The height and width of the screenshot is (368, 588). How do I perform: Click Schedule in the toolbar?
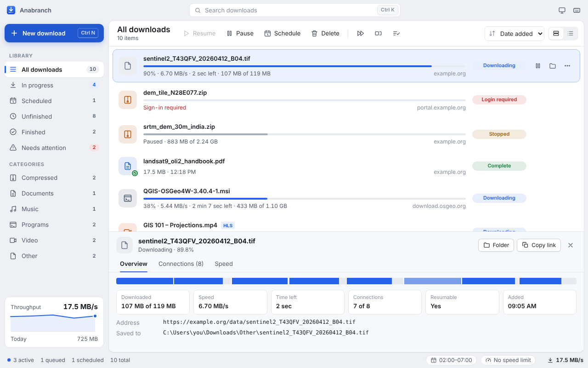coord(283,34)
